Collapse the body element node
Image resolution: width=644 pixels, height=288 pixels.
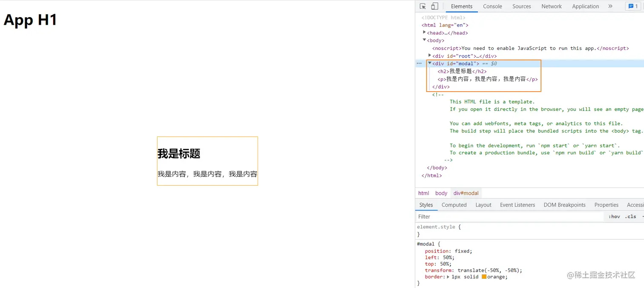coord(424,40)
